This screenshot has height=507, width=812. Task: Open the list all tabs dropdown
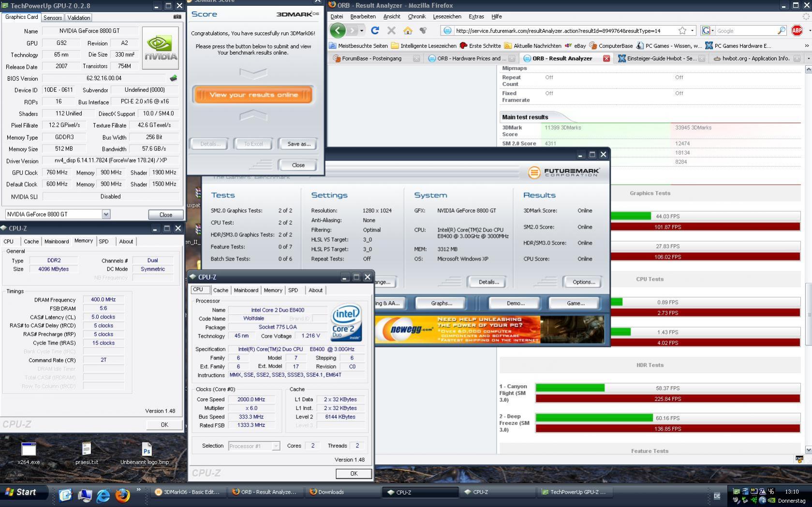[x=809, y=58]
